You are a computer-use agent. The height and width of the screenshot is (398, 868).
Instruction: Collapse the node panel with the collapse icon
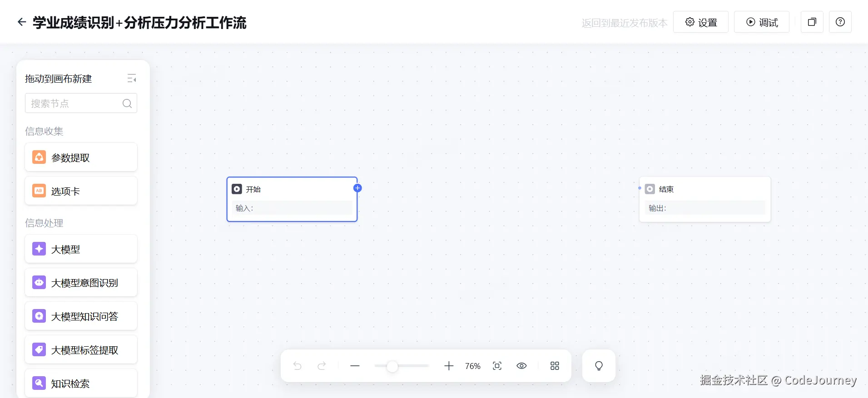pyautogui.click(x=132, y=79)
